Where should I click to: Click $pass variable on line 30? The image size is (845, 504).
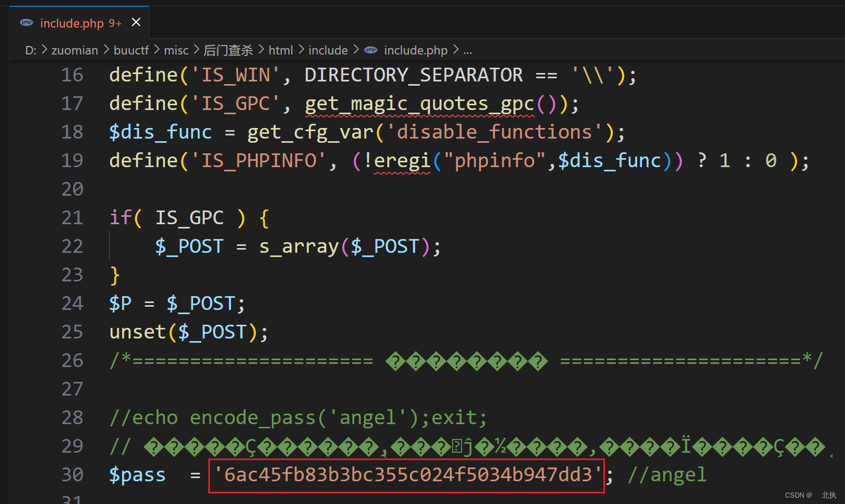pyautogui.click(x=137, y=475)
